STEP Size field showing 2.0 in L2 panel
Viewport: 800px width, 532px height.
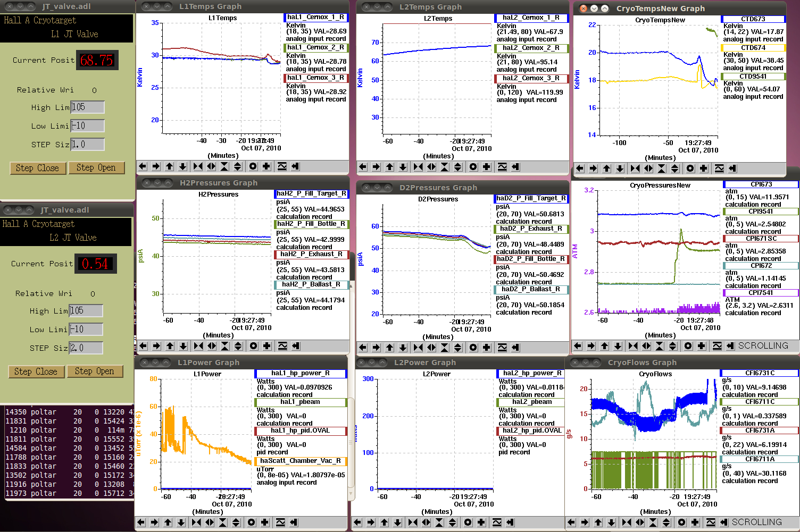86,348
